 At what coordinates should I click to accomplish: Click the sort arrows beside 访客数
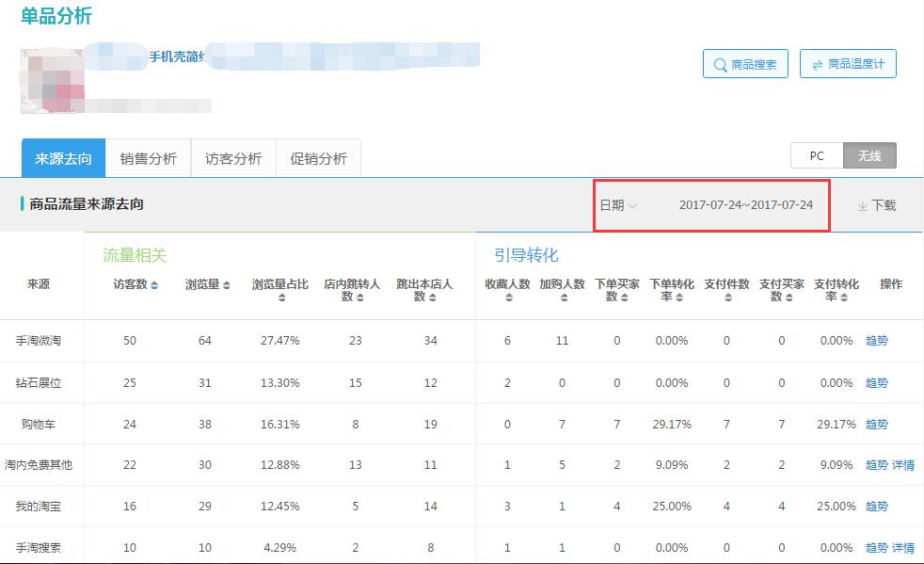point(154,284)
